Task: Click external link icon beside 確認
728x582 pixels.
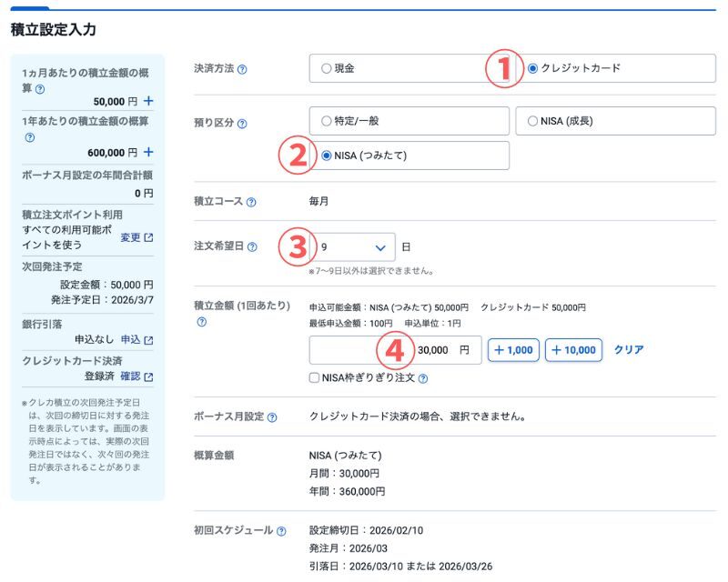Action: [148, 376]
